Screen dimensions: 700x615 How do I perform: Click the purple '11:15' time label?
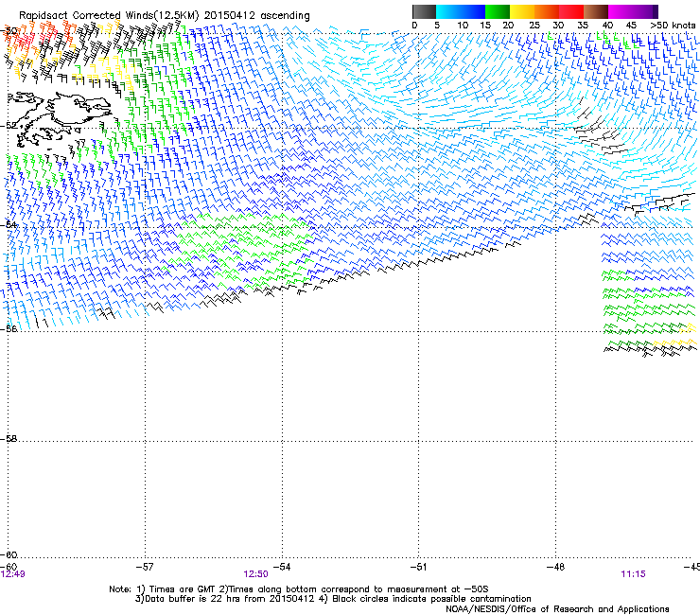tap(633, 574)
